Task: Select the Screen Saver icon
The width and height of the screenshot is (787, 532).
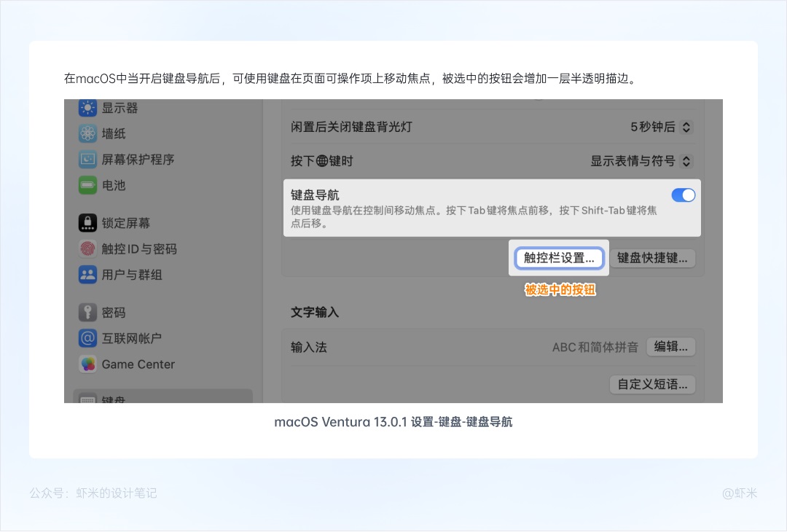Action: (x=88, y=160)
